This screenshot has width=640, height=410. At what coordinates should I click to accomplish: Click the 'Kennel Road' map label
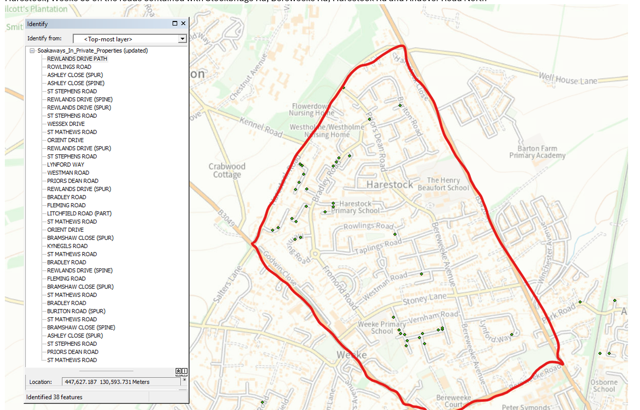tap(261, 127)
